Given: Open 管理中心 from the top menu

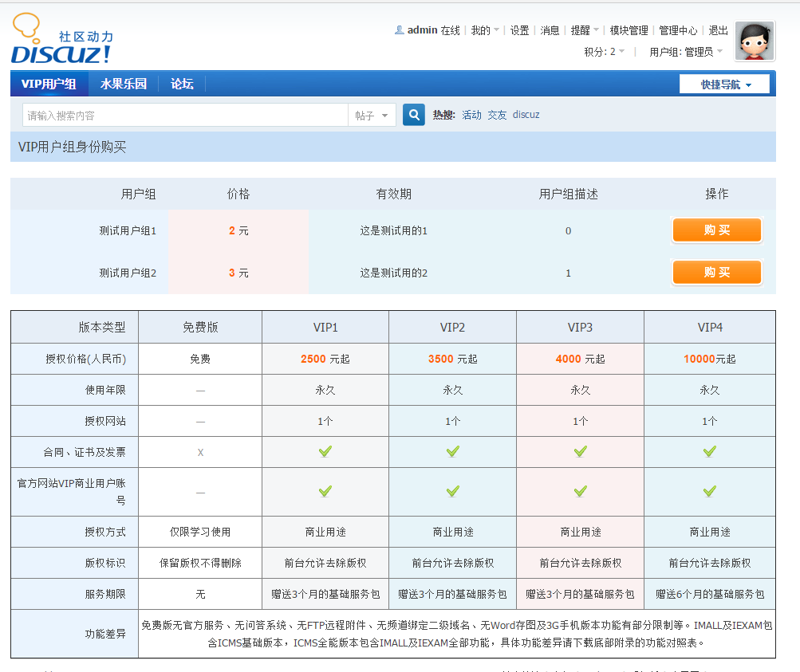Looking at the screenshot, I should (x=678, y=29).
